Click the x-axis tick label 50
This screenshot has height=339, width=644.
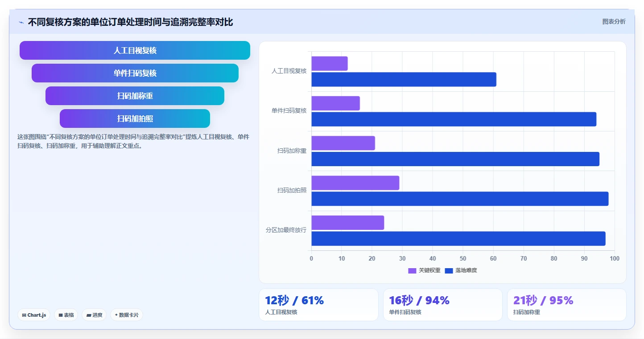[x=463, y=258]
